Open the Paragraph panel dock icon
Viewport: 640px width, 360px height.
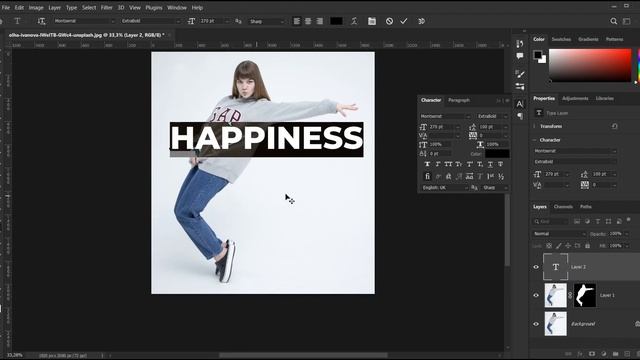click(520, 116)
